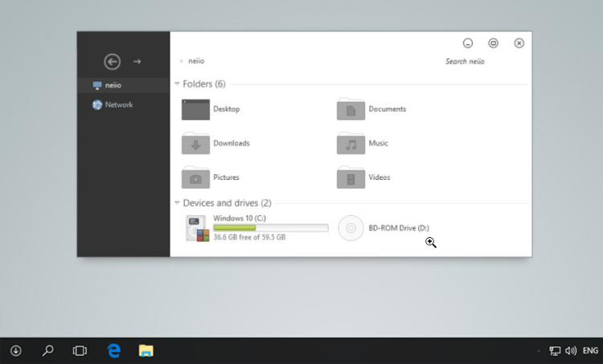This screenshot has width=603, height=364.
Task: Click the Pictures folder label
Action: (226, 178)
